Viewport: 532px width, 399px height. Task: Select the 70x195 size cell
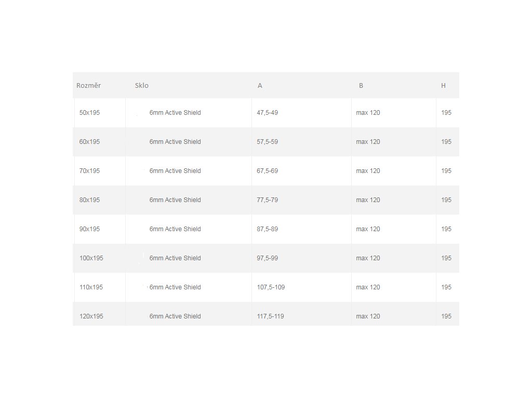pyautogui.click(x=89, y=171)
